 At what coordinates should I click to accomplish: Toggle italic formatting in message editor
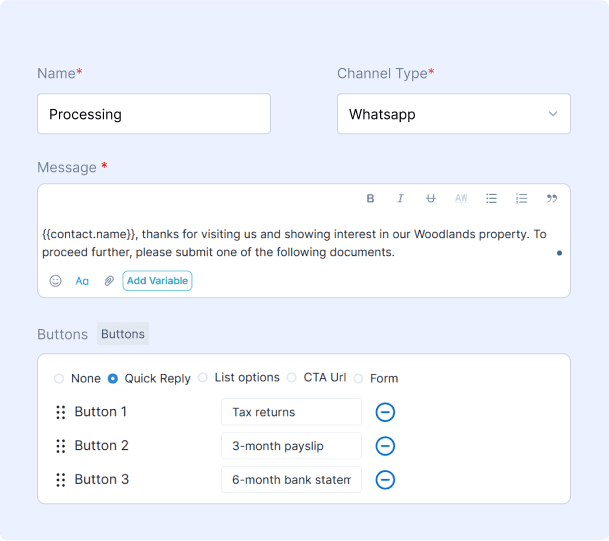click(x=400, y=199)
